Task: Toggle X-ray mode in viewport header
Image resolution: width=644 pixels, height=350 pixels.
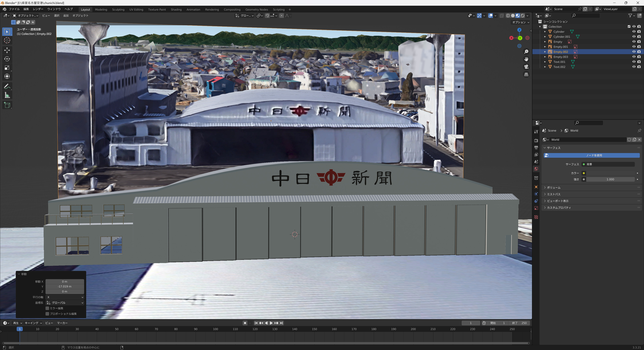Action: [501, 15]
